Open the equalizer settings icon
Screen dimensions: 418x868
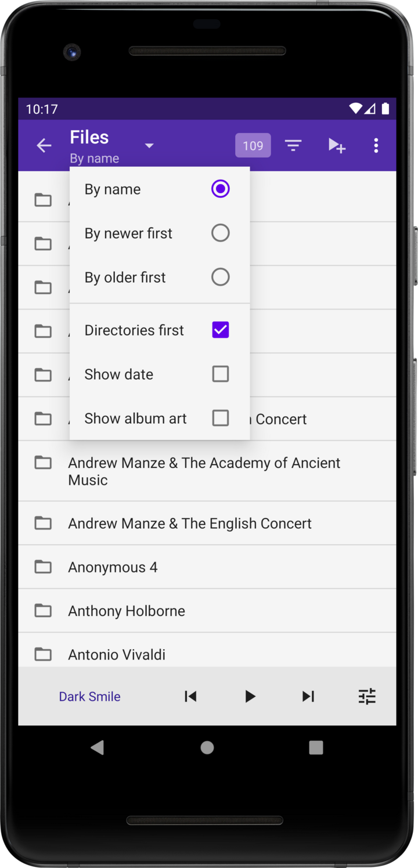coord(367,696)
